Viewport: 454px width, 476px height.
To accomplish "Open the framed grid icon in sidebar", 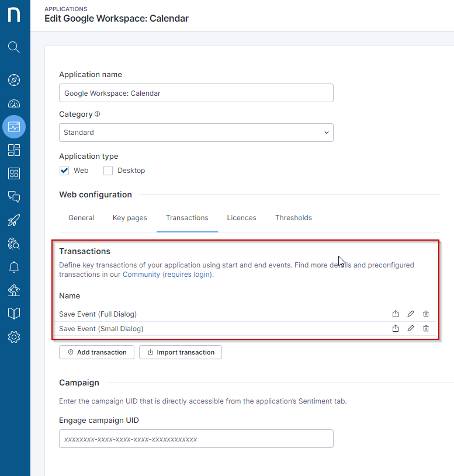I will click(14, 173).
